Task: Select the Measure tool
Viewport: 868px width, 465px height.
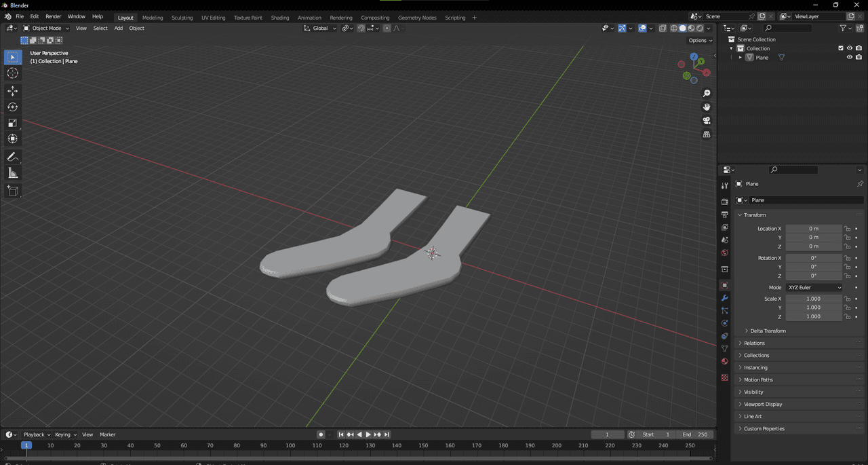Action: click(x=13, y=173)
